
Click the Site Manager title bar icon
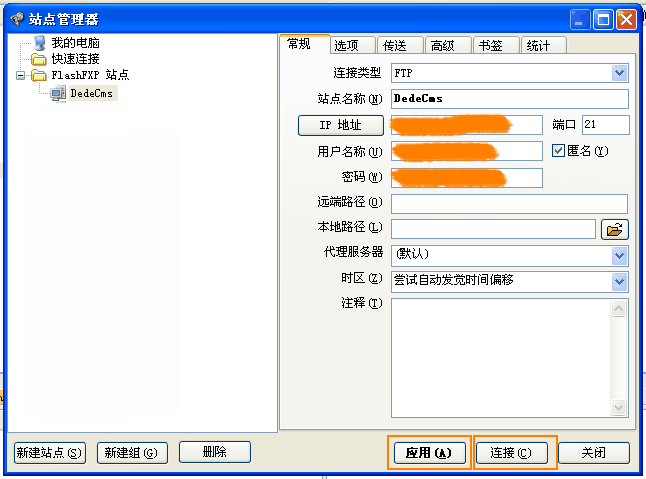pyautogui.click(x=17, y=19)
